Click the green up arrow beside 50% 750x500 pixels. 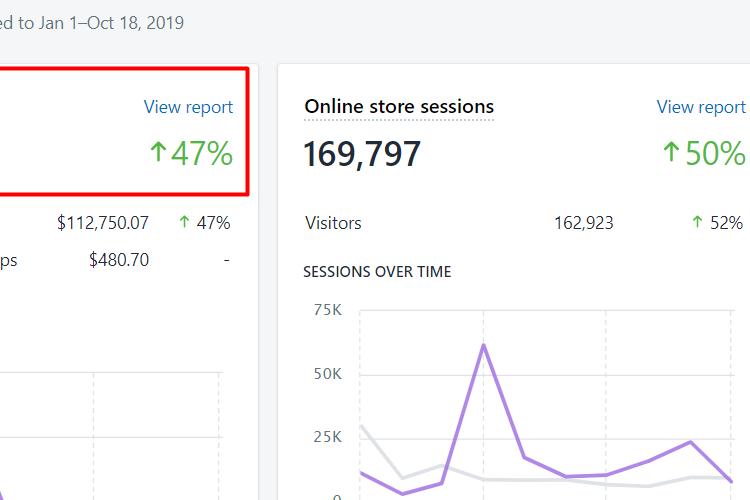coord(671,152)
